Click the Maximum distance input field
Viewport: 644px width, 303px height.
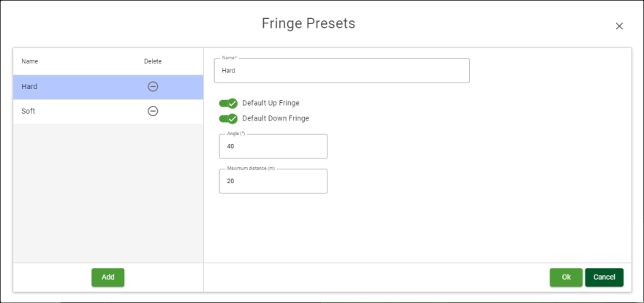click(x=273, y=181)
